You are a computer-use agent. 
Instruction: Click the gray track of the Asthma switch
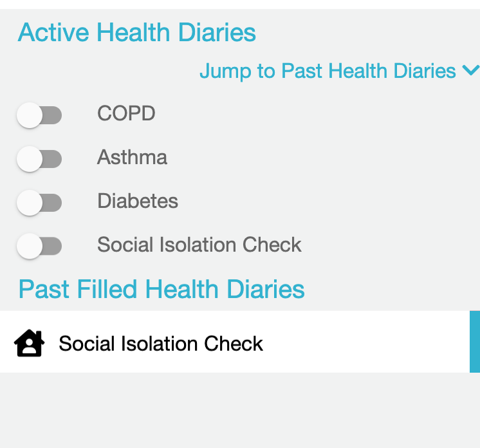[53, 159]
